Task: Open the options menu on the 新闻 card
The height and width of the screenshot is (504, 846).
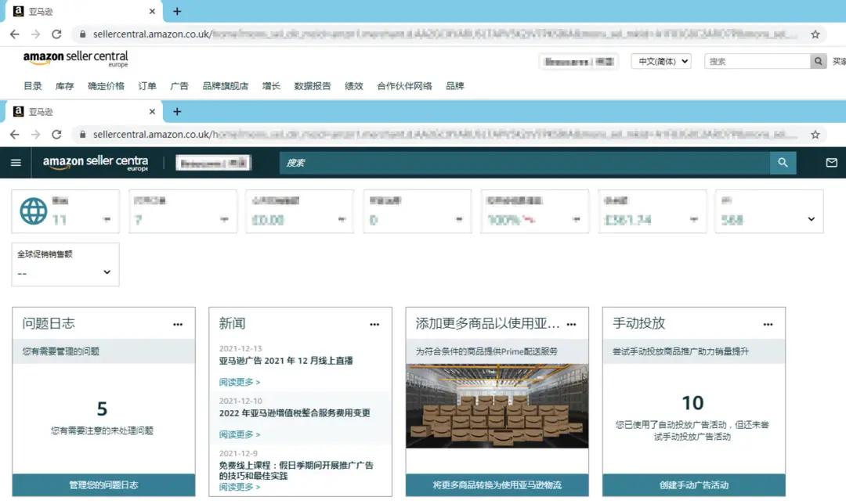Action: click(x=374, y=323)
